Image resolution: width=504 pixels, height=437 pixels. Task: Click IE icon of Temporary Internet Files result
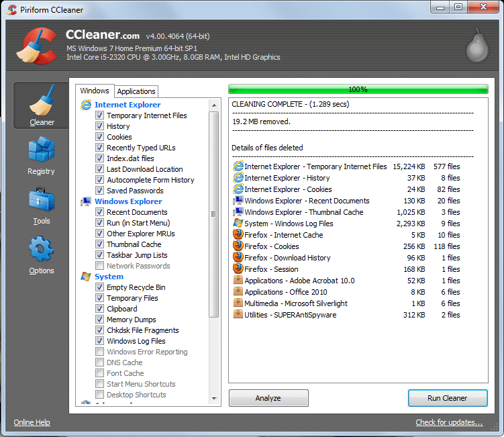[x=238, y=166]
